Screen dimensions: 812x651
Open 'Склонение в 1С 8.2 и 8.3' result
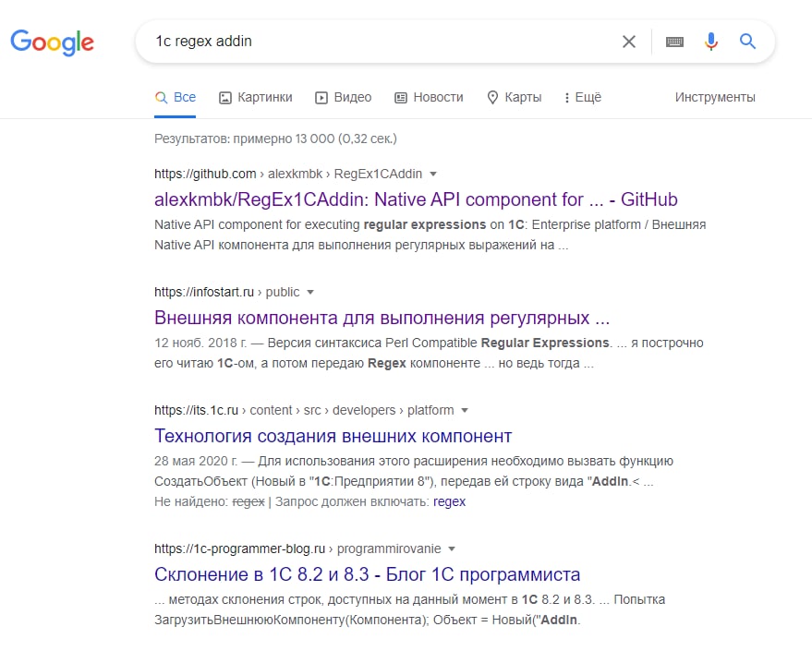point(367,574)
